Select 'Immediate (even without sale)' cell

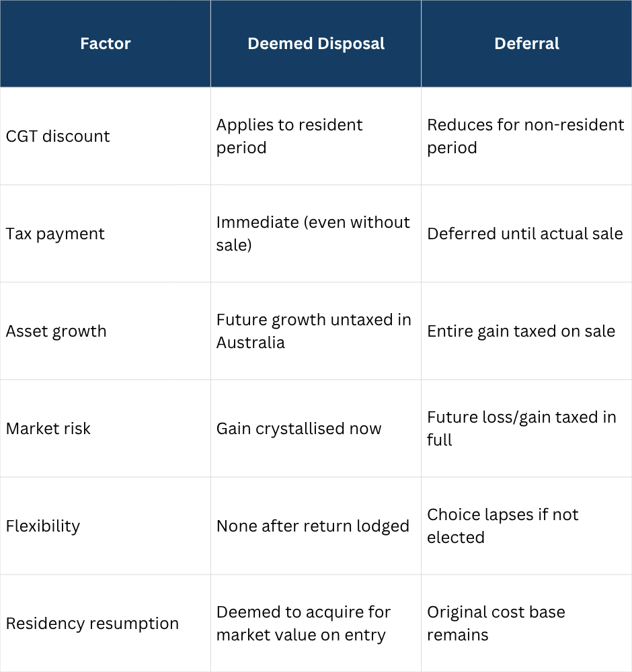pos(313,234)
